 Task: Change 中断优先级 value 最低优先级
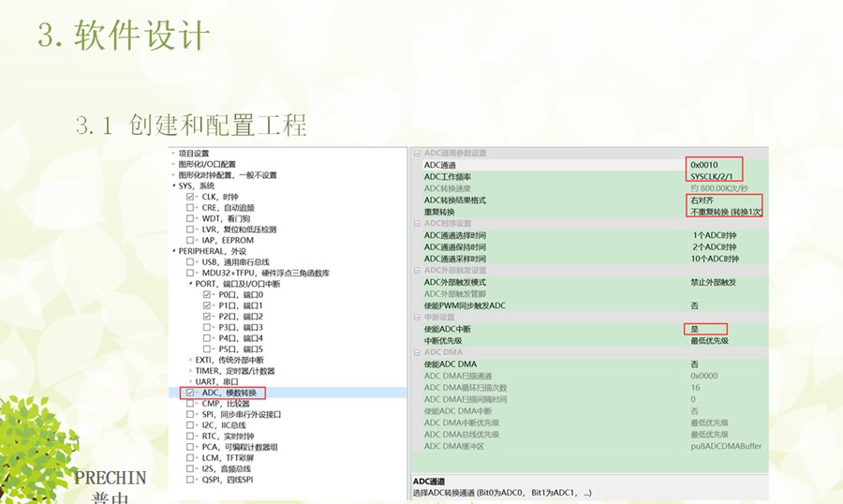[x=710, y=341]
